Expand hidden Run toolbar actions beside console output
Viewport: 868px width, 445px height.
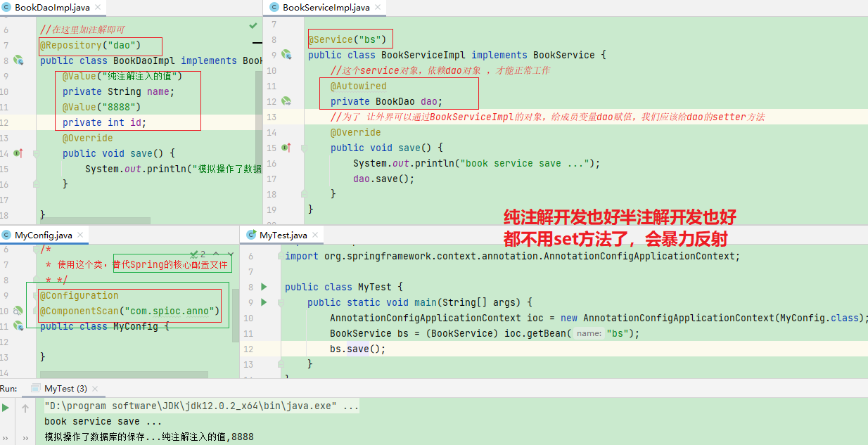[x=25, y=437]
